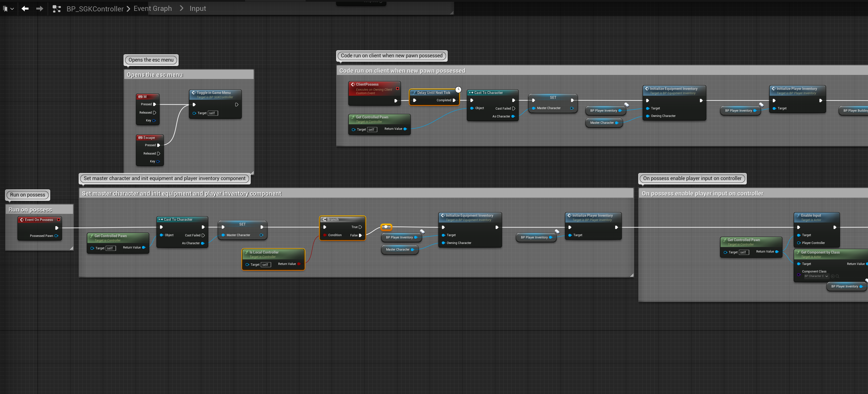The height and width of the screenshot is (394, 868).
Task: Click the reroute node after Branch False
Action: point(386,227)
